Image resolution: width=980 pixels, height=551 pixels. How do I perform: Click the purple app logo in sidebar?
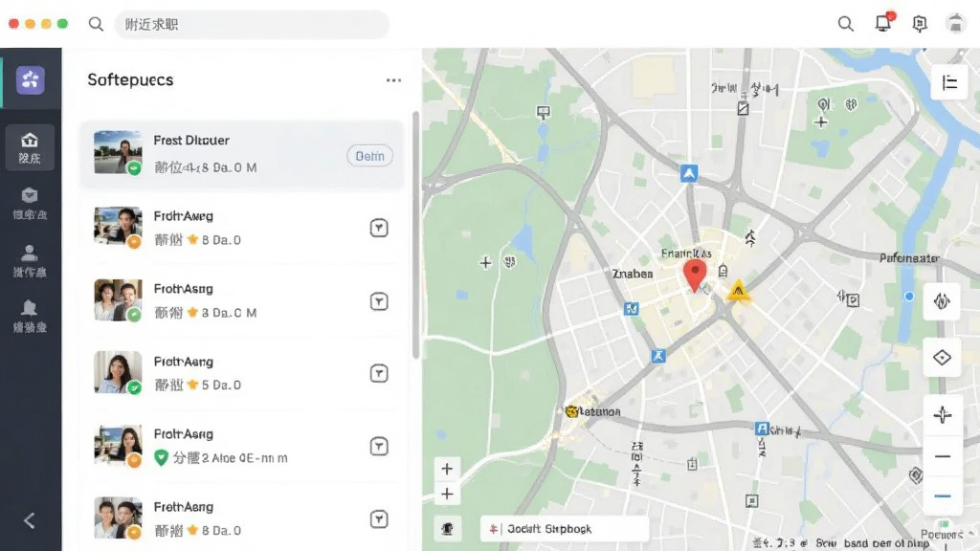30,80
